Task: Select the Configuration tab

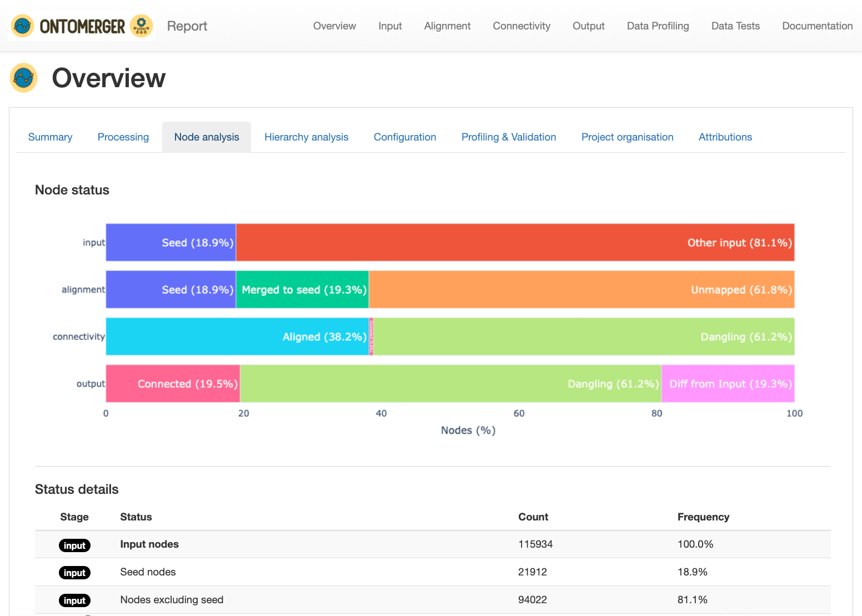Action: click(x=405, y=137)
